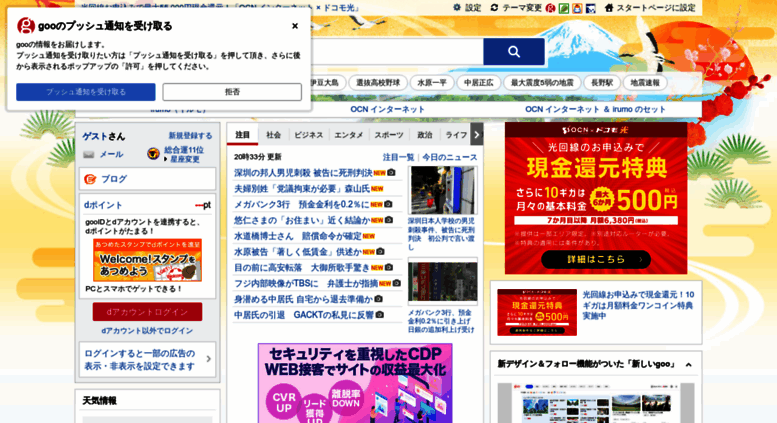The width and height of the screenshot is (777, 423).
Task: Accept with プッシュ通知を受け取る button
Action: [x=86, y=92]
